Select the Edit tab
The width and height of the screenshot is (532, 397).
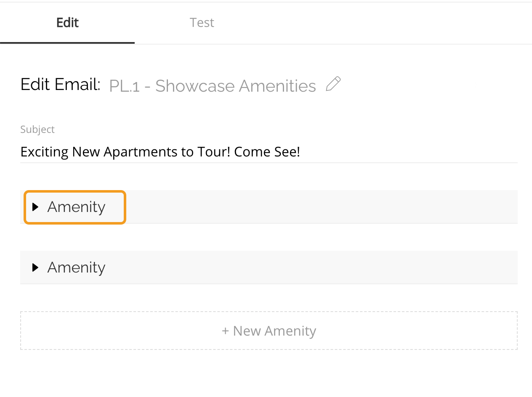coord(67,23)
